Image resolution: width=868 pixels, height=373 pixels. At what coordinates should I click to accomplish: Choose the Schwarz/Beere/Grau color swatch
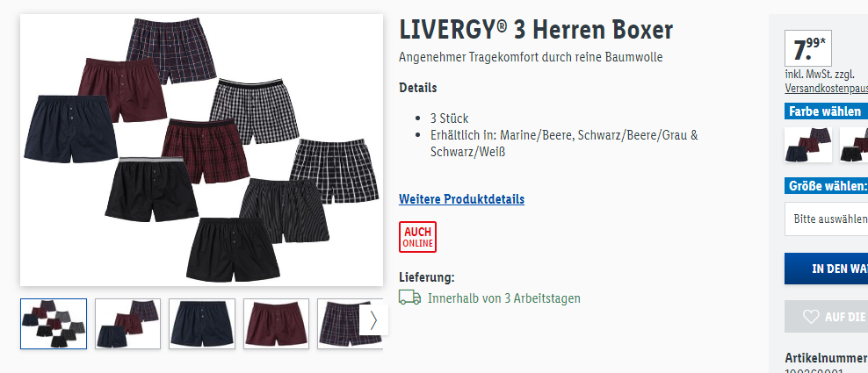tap(854, 145)
